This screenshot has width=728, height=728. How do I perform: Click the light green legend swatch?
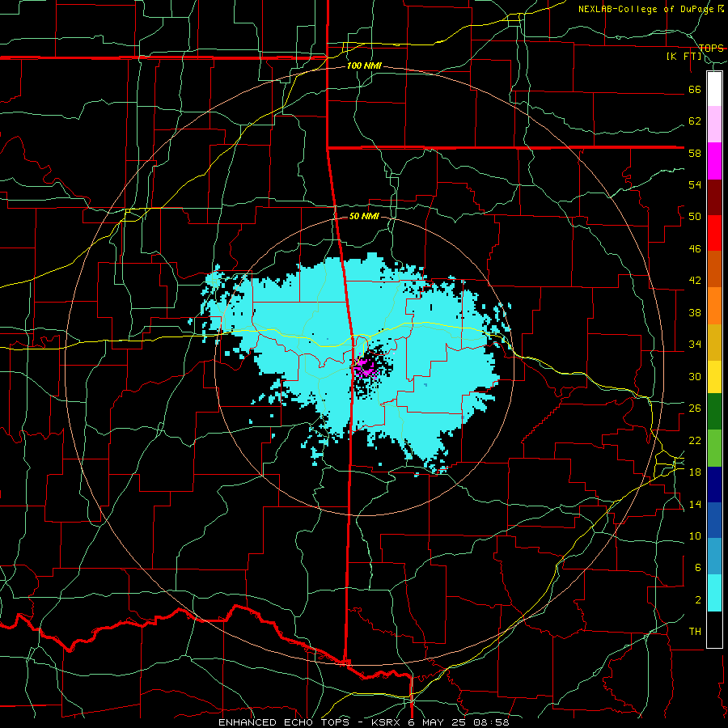coord(714,448)
